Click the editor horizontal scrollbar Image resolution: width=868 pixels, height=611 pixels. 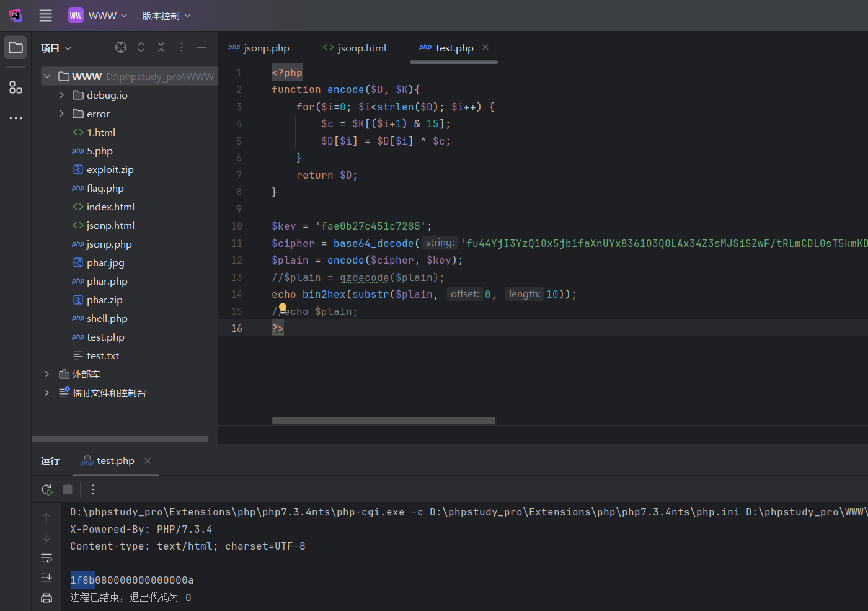(x=383, y=421)
